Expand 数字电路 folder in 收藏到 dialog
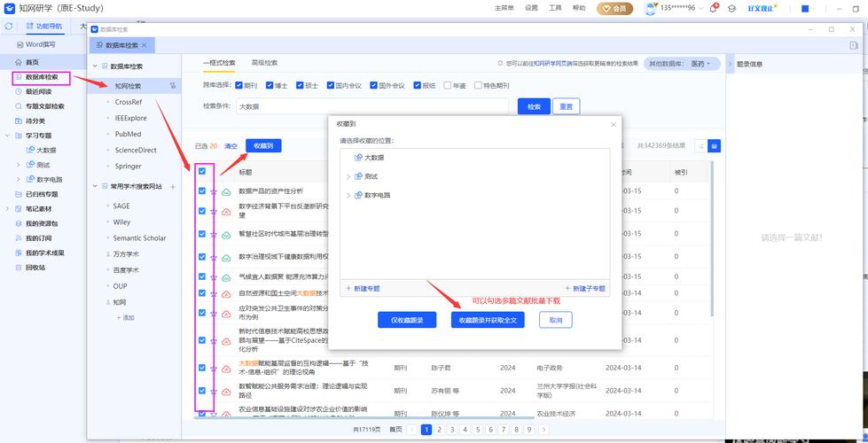The image size is (868, 443). click(x=348, y=196)
